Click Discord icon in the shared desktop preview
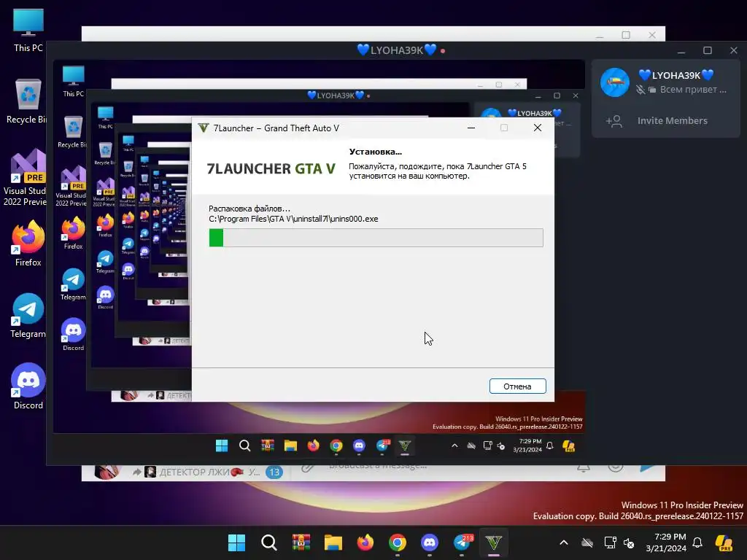 pos(74,335)
